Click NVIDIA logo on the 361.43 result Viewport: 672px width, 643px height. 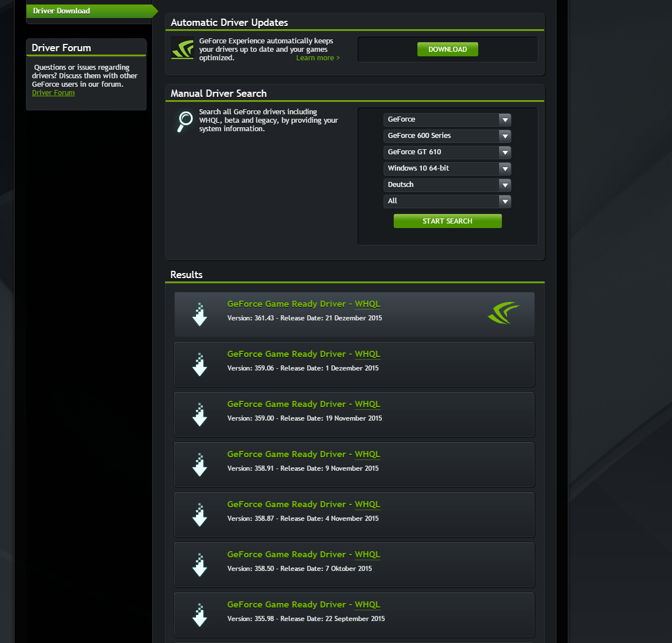click(x=504, y=312)
